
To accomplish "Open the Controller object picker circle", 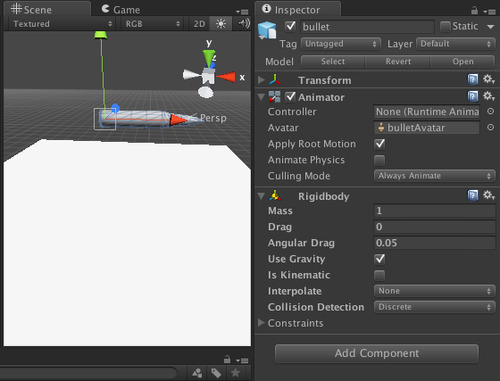I will pos(490,111).
